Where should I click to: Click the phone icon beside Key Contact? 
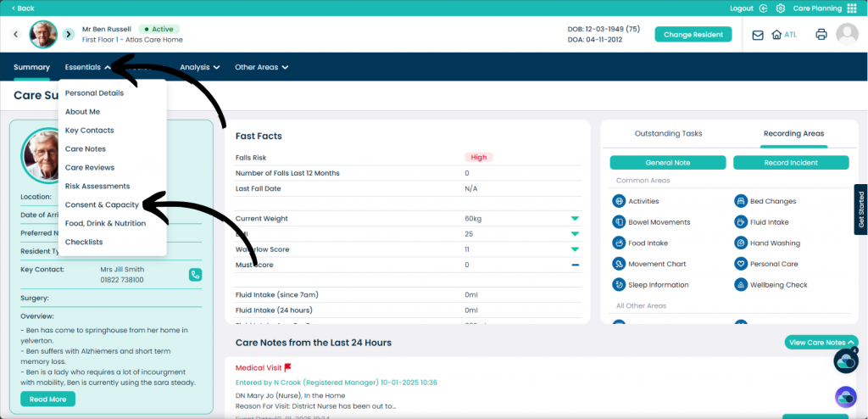195,274
